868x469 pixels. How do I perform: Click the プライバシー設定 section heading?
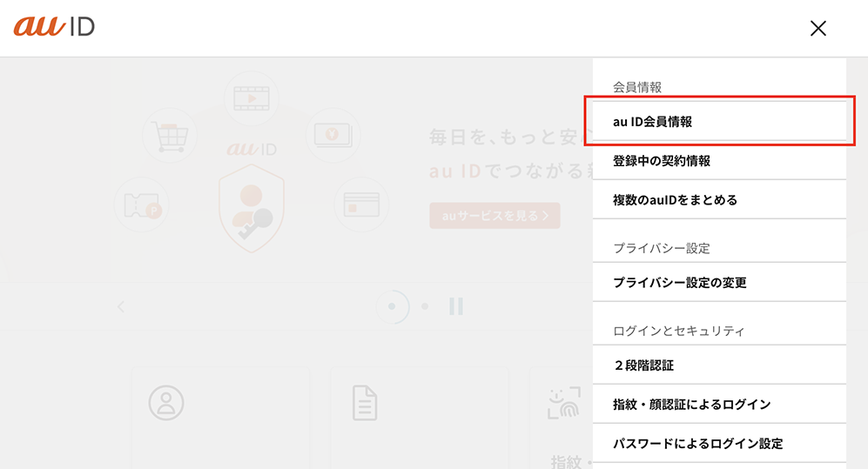click(662, 248)
